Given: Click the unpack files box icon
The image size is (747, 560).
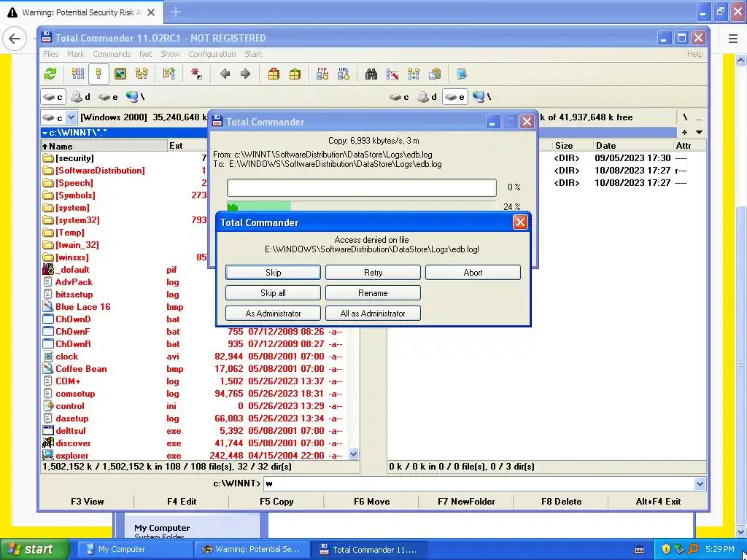Looking at the screenshot, I should [x=295, y=74].
